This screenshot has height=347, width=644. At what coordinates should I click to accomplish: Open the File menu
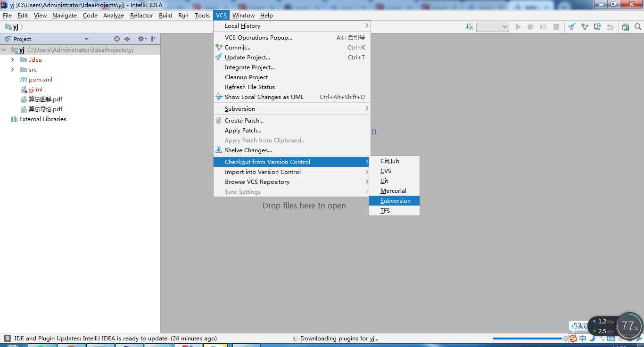click(8, 15)
